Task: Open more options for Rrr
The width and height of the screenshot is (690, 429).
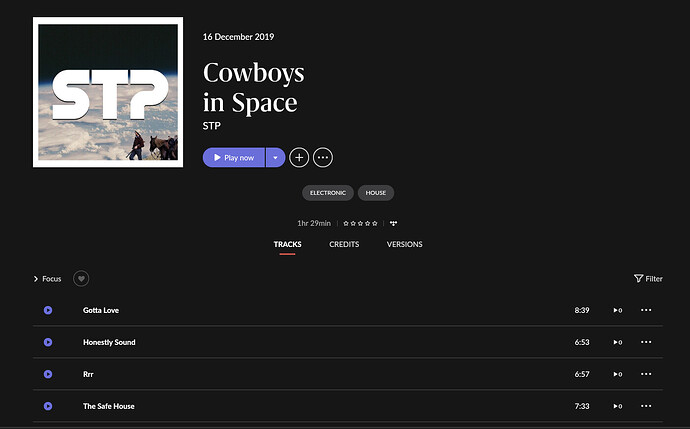Action: tap(646, 374)
